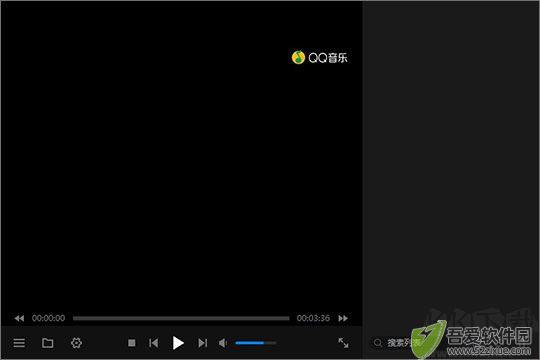
Task: Mute audio using the speaker icon
Action: coord(223,343)
